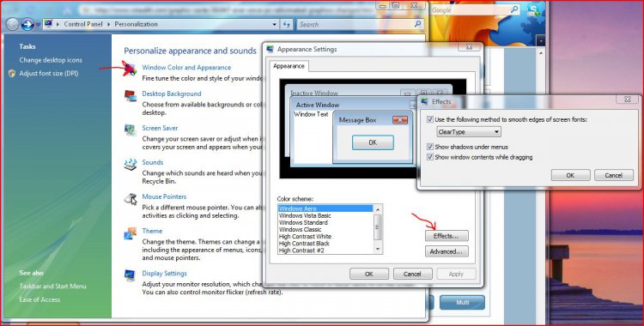
Task: Click the Display Settings icon
Action: pos(131,275)
